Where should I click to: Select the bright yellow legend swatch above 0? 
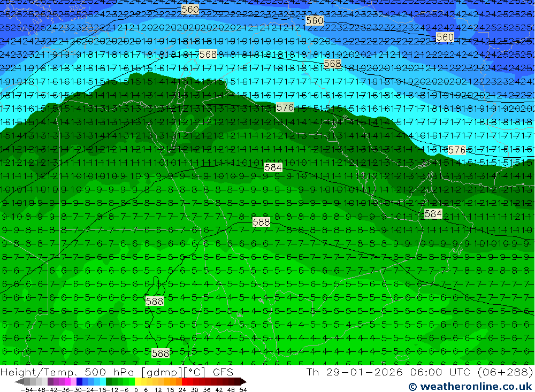click(138, 381)
